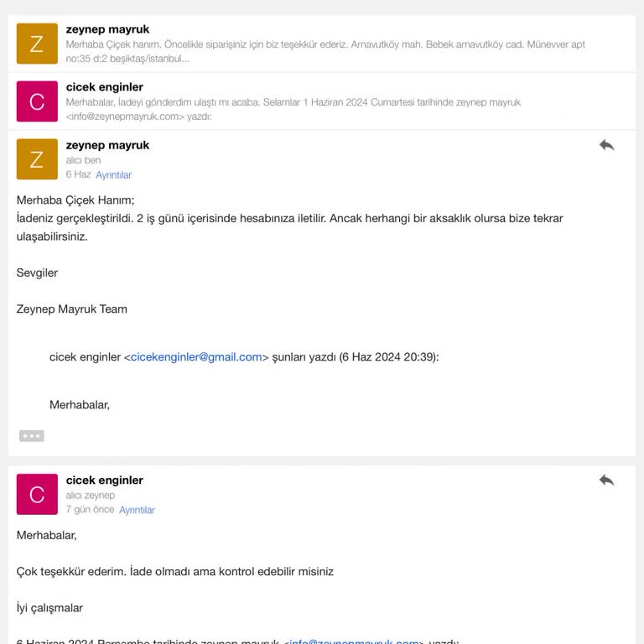Open Ayrıntılar next to 7 gün önce
Viewport: 644px width, 644px height.
[x=137, y=510]
